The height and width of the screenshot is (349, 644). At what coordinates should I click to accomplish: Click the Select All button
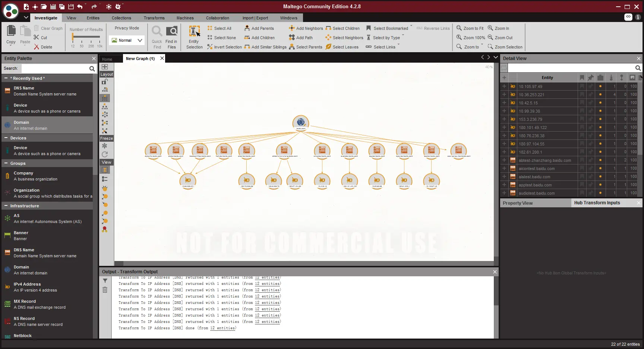(x=220, y=28)
